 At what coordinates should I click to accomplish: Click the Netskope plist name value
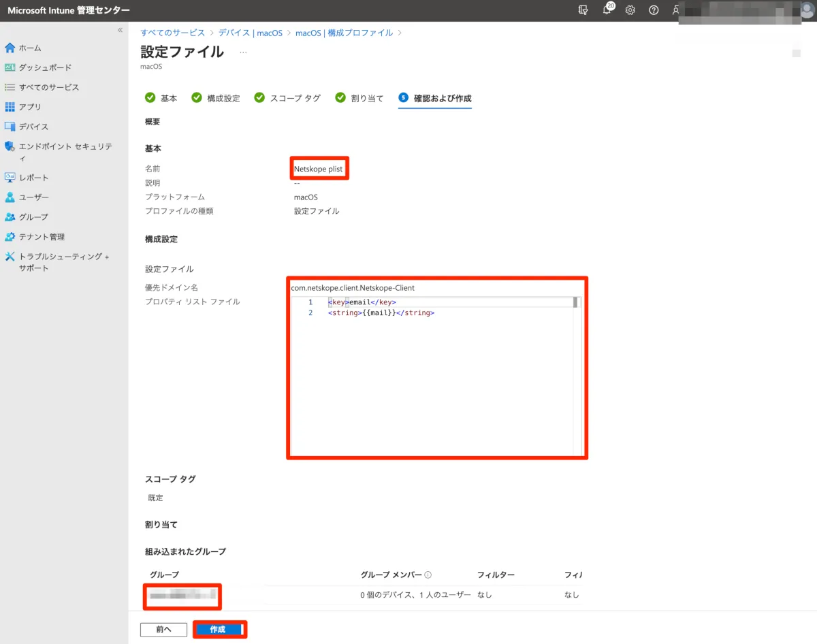tap(318, 169)
